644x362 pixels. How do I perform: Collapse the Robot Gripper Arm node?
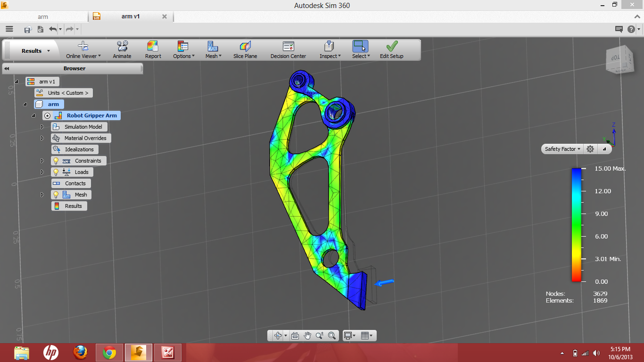click(x=33, y=115)
